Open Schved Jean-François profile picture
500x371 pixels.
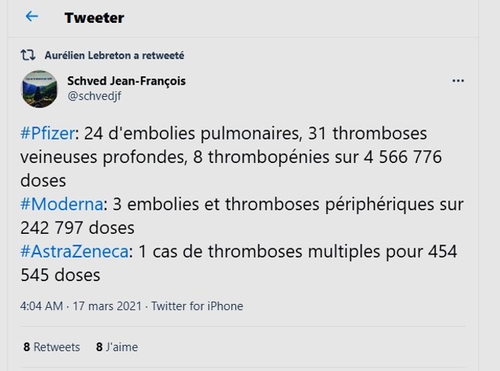39,89
